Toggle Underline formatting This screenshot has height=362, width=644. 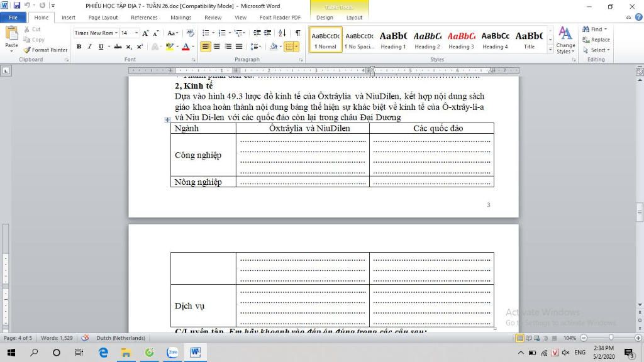point(101,47)
